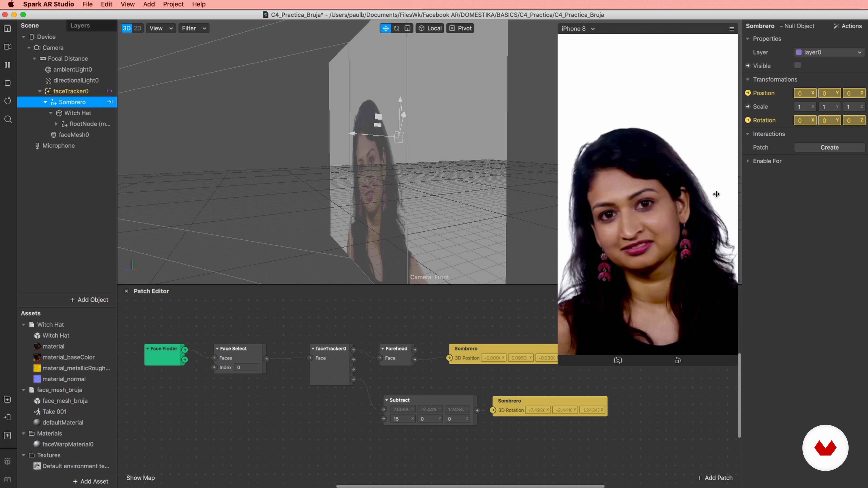Toggle the Visible checkbox
This screenshot has height=488, width=868.
[x=797, y=65]
